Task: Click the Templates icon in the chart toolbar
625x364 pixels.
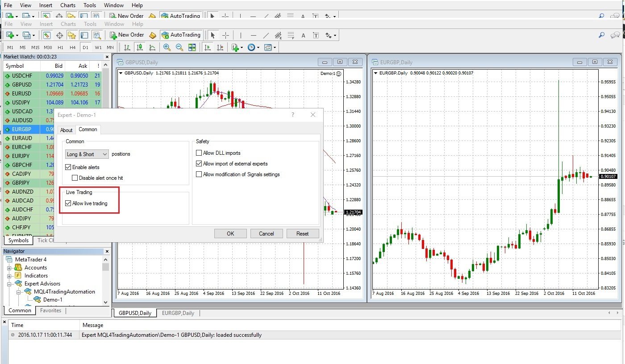Action: tap(268, 47)
